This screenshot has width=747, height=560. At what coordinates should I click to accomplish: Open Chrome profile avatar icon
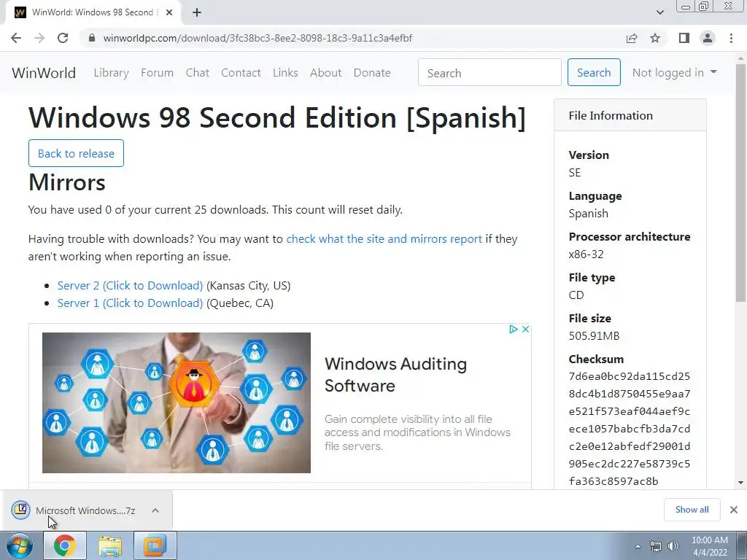[708, 38]
